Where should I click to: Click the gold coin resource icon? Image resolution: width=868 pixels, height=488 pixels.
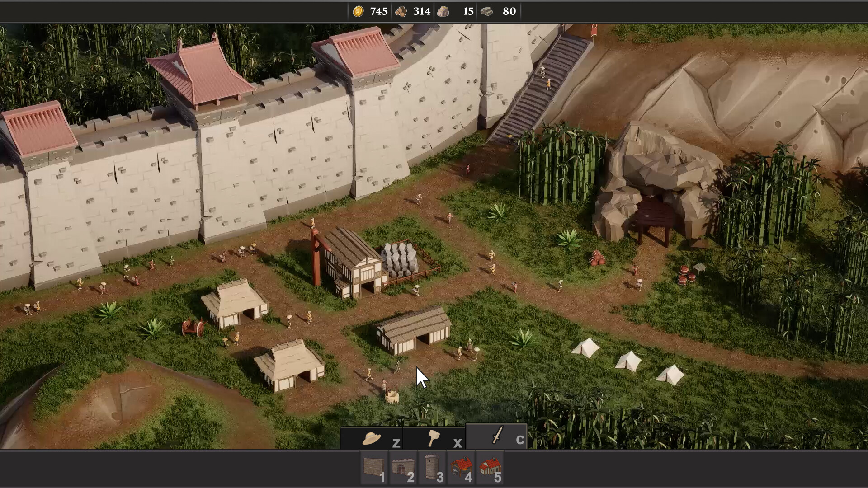click(x=358, y=11)
